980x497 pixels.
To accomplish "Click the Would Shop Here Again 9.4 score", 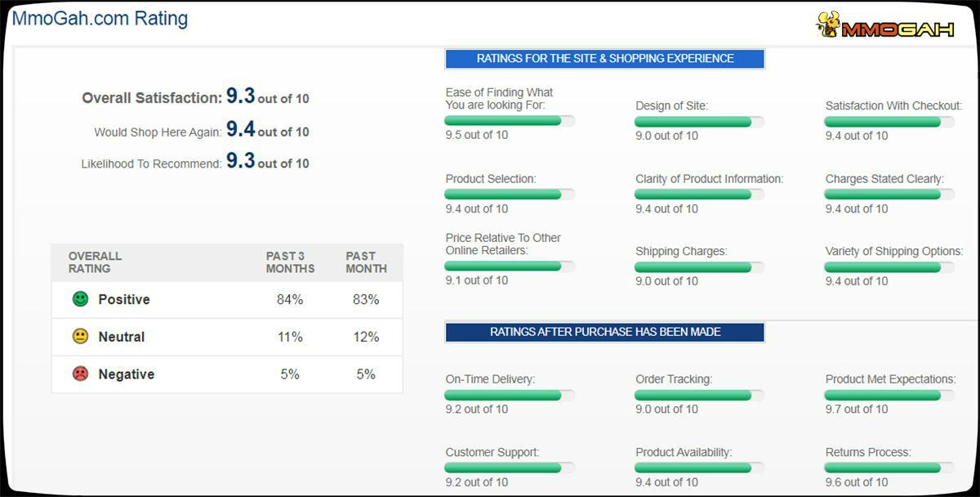I will [x=241, y=129].
